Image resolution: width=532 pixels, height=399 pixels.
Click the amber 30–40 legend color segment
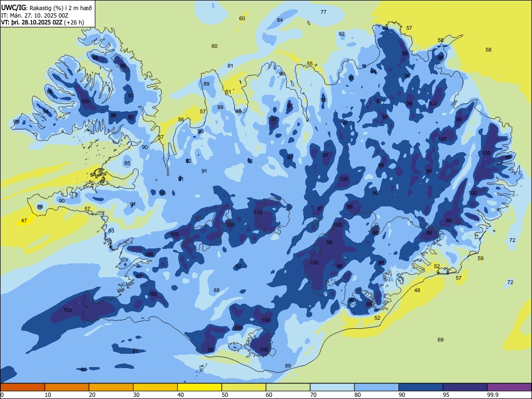(155, 387)
